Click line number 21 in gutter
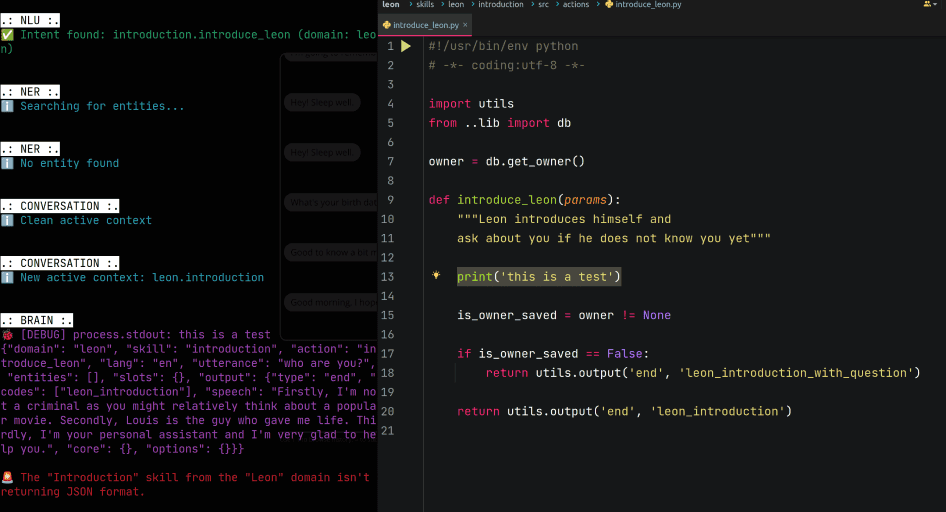The height and width of the screenshot is (512, 946). 387,431
